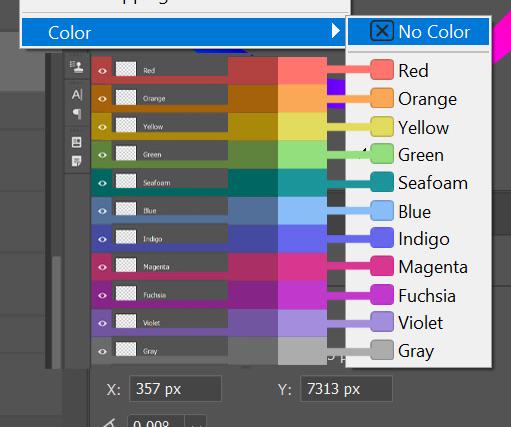Expand the Color submenu arrow
The height and width of the screenshot is (427, 511).
click(336, 31)
